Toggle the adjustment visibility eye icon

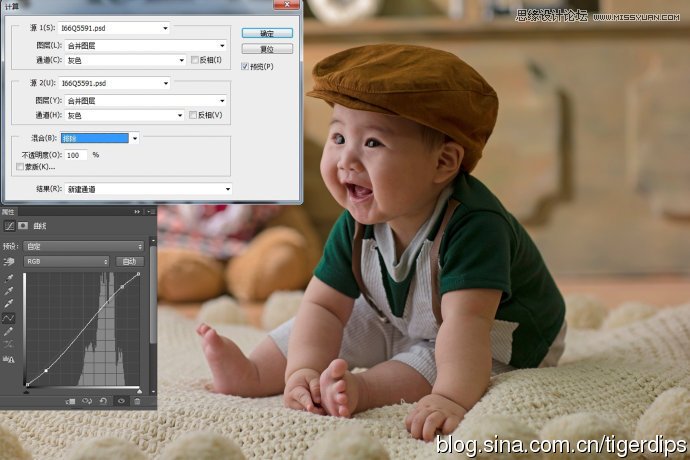[x=121, y=401]
